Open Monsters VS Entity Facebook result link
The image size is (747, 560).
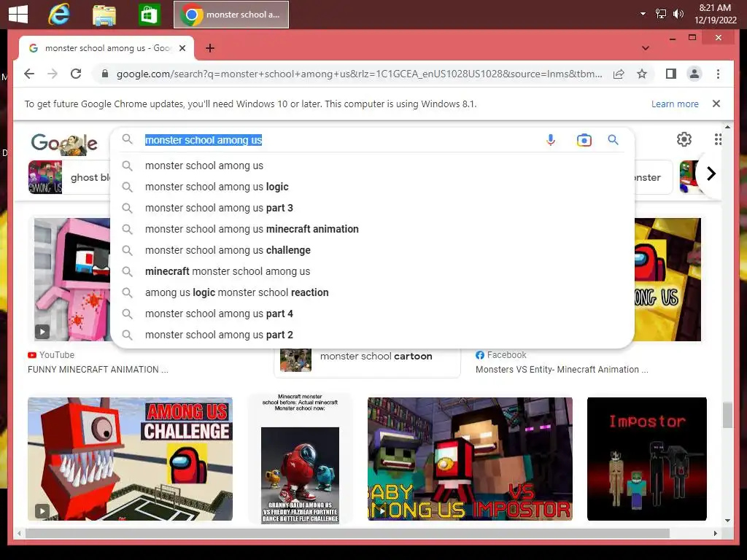click(562, 369)
